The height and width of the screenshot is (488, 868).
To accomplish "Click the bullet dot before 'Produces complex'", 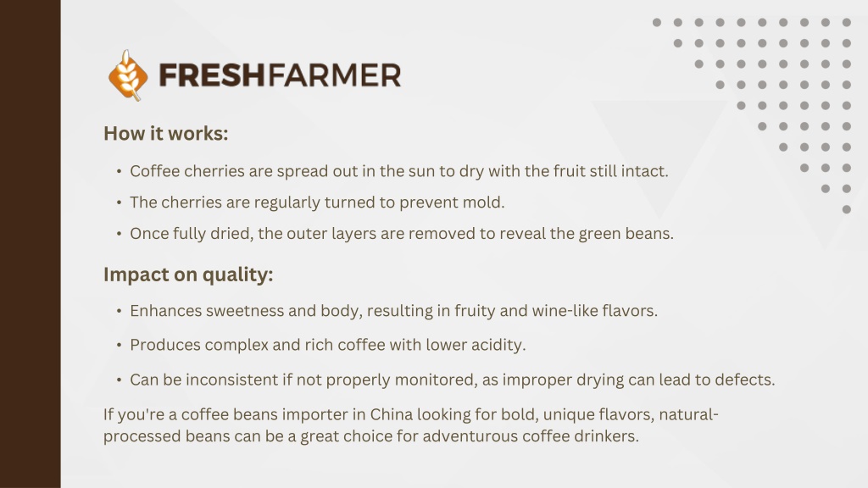I will point(119,346).
